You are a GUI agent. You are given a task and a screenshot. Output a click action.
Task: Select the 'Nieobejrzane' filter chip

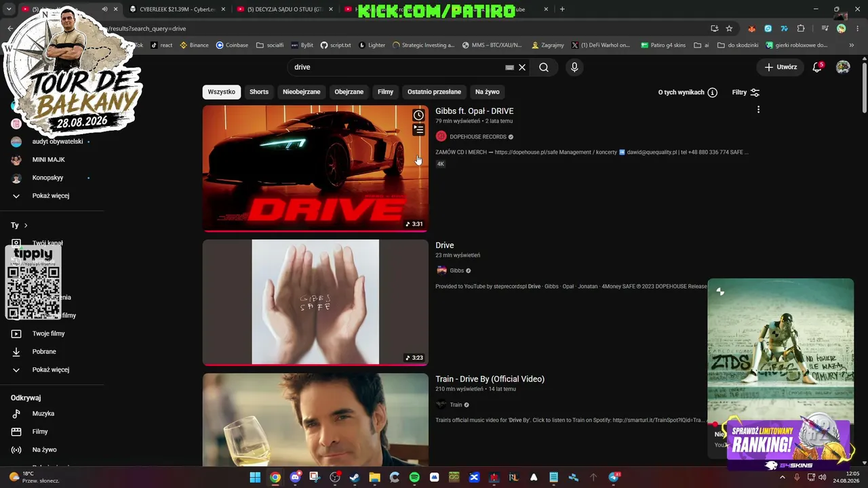[x=302, y=92]
